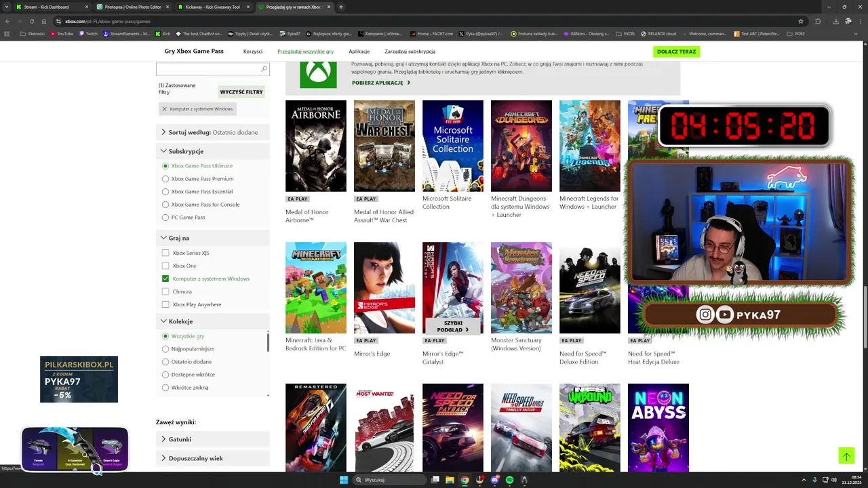Click SZYBKI PODGLĄD on Mirror's Edge Catalyst
Viewport: 868px width, 488px height.
(453, 326)
